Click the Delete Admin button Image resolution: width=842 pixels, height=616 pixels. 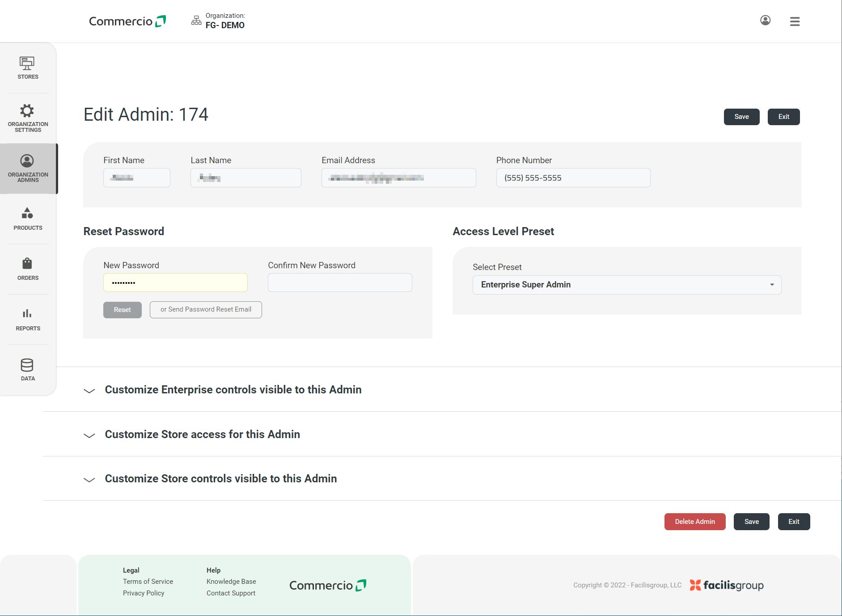[x=694, y=521]
